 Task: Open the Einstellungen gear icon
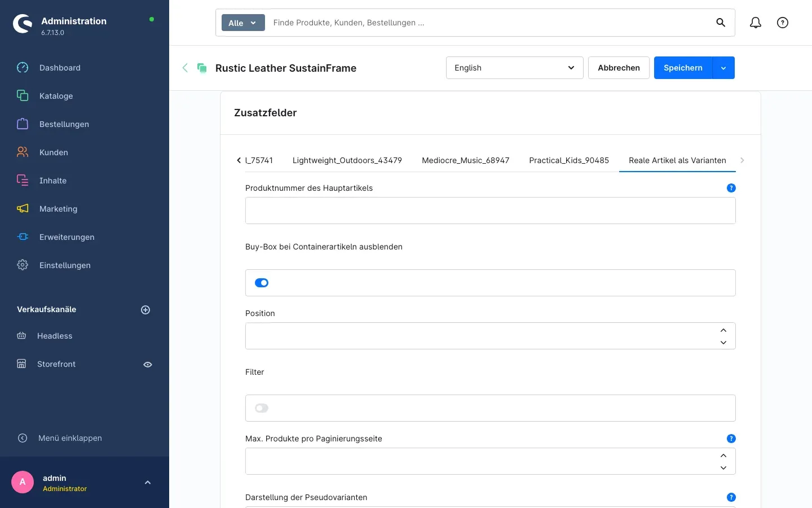(x=23, y=265)
